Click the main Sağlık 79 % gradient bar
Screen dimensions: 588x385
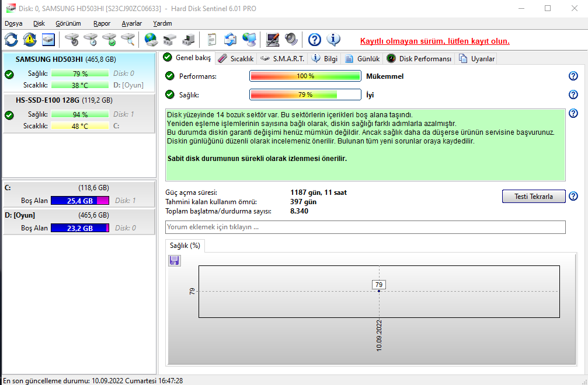[x=305, y=94]
